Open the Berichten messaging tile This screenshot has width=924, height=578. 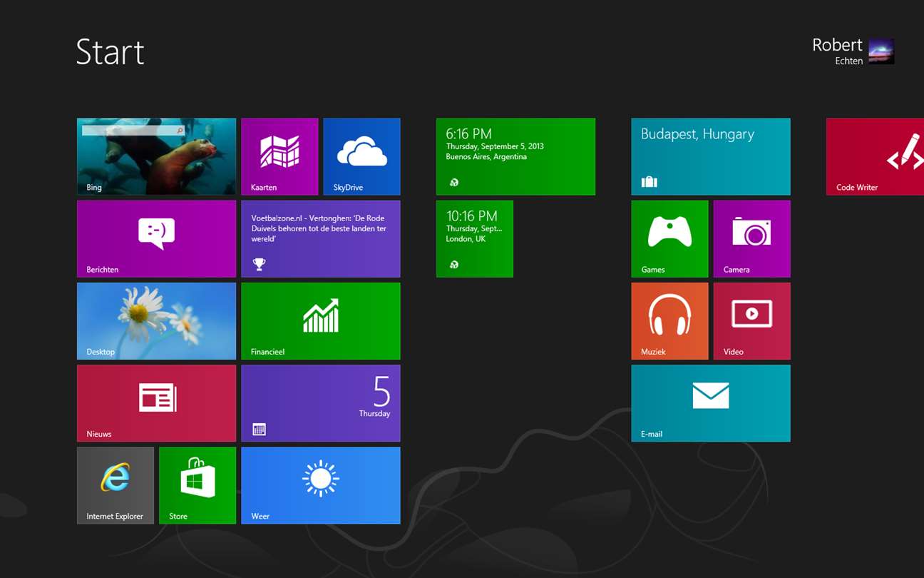pos(156,238)
